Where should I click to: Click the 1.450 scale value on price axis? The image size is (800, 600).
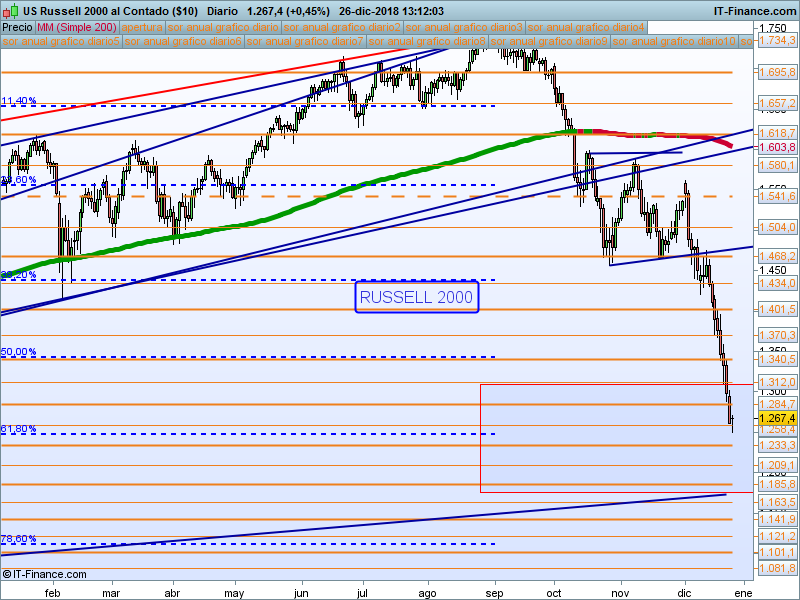(x=773, y=270)
